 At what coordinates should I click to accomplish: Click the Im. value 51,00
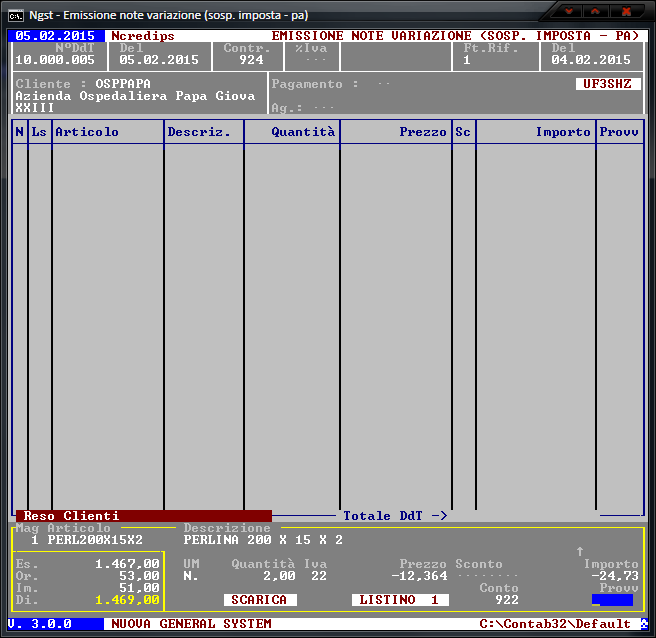pos(139,587)
